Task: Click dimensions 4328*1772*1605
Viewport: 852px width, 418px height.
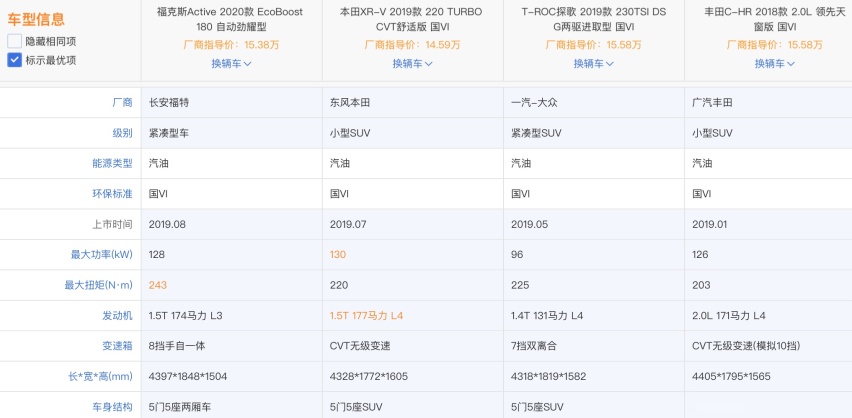Action: coord(369,376)
